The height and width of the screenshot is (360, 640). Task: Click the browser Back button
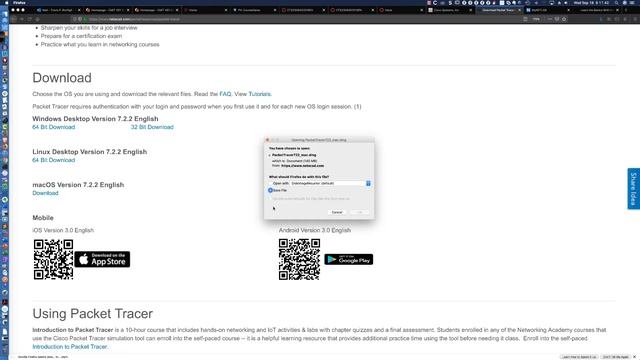14,19
